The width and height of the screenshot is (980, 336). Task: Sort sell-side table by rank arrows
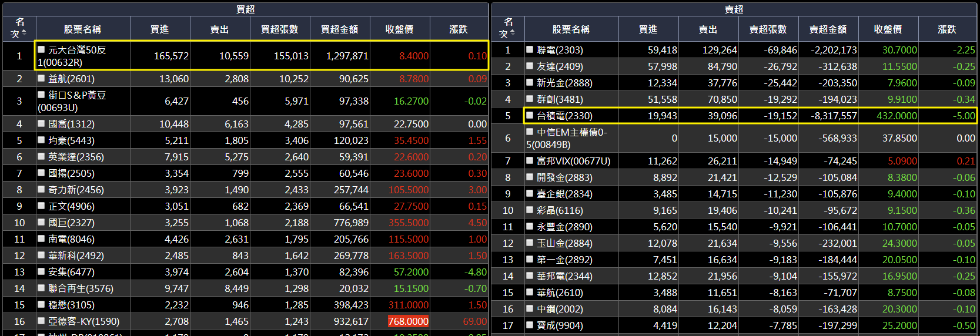[x=513, y=32]
